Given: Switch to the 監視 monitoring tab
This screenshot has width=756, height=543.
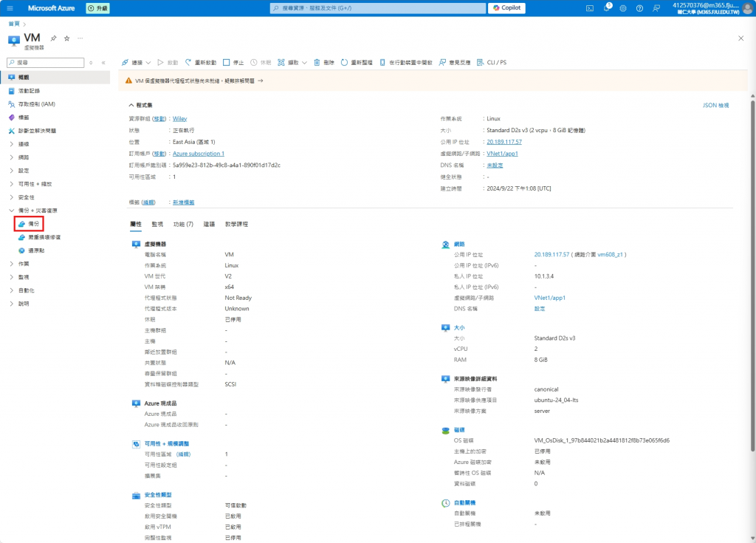Looking at the screenshot, I should click(157, 225).
